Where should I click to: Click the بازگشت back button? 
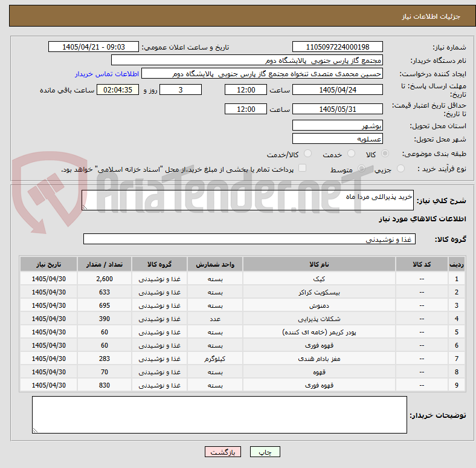click(223, 452)
